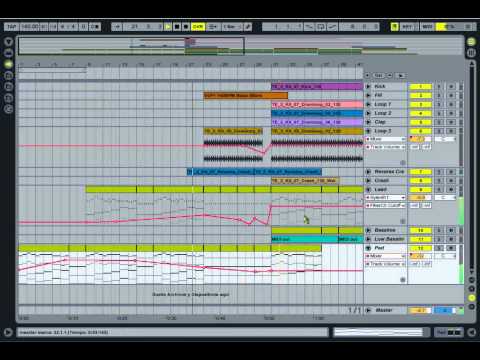Open MIDI map mode
The width and height of the screenshot is (480, 360).
[427, 27]
